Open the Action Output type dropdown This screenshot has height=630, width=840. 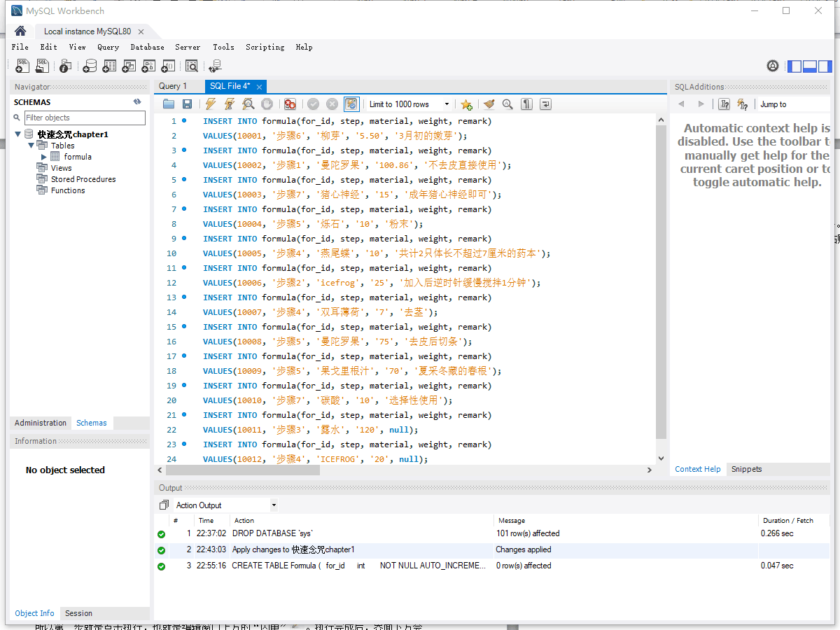pyautogui.click(x=226, y=505)
